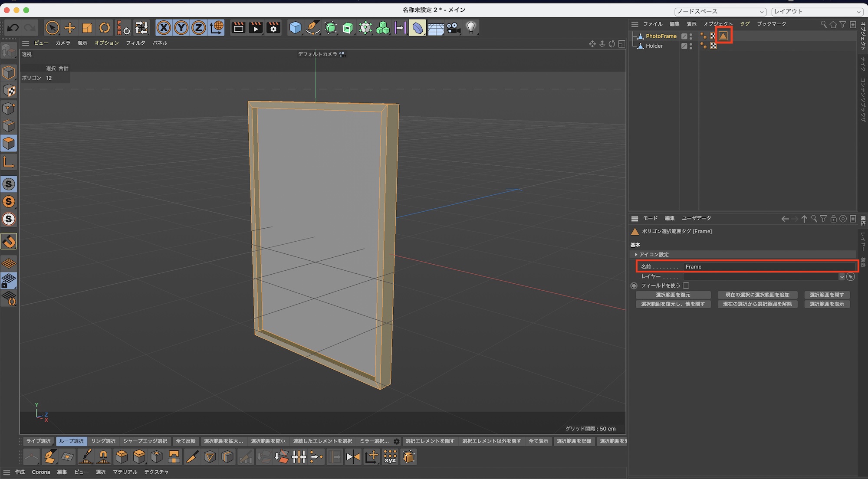The image size is (868, 479).
Task: Click the light bulb icon
Action: (x=471, y=28)
